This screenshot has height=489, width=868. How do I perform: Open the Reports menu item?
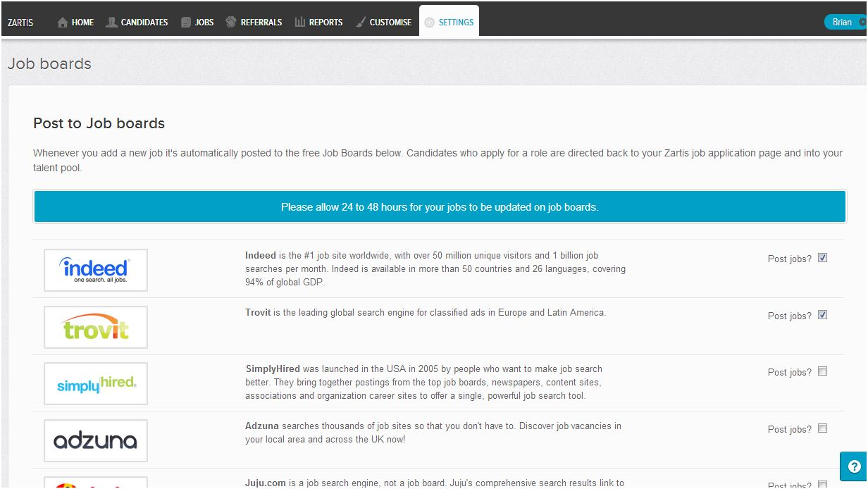(x=319, y=23)
